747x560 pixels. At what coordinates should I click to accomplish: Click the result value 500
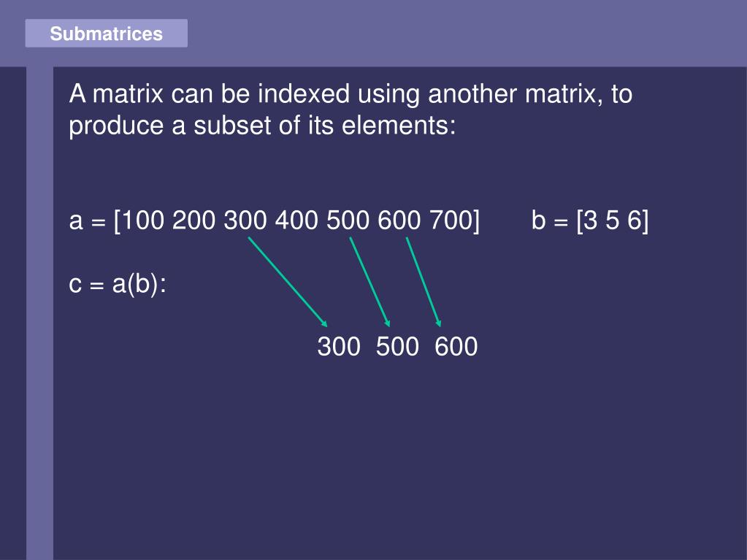coord(397,347)
